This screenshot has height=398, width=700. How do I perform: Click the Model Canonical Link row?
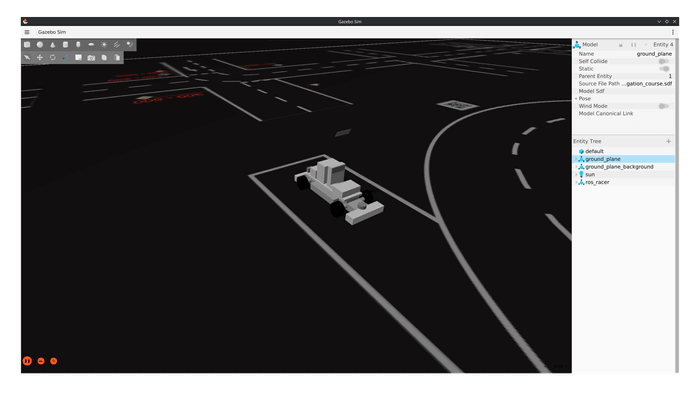[624, 114]
